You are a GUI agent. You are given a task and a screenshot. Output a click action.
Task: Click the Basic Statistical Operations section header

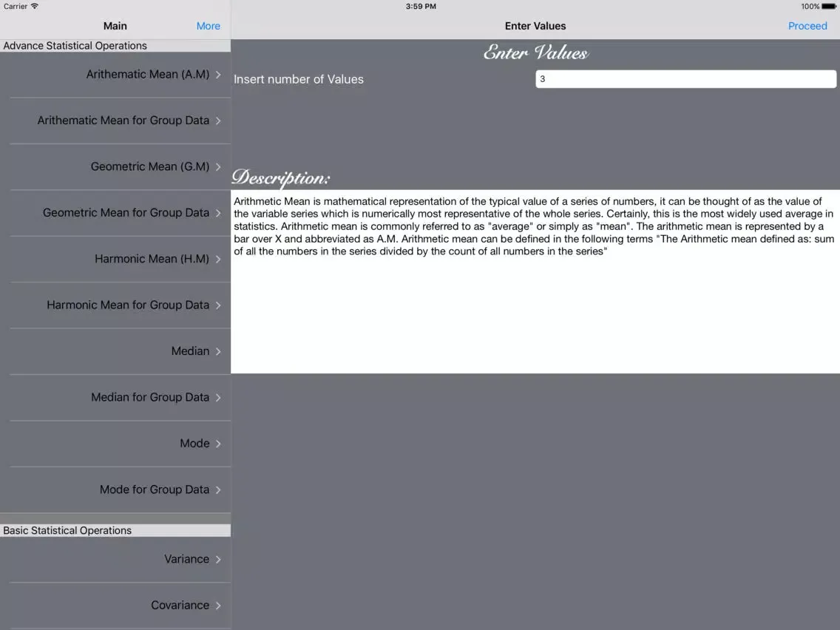point(115,530)
